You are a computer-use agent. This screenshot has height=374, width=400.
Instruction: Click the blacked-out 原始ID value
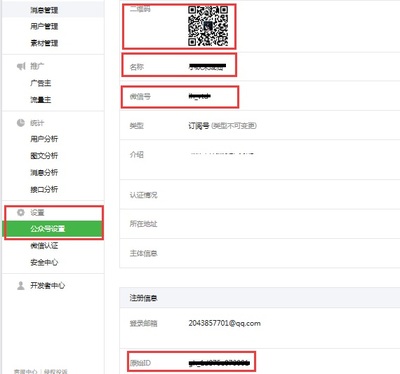click(x=219, y=363)
